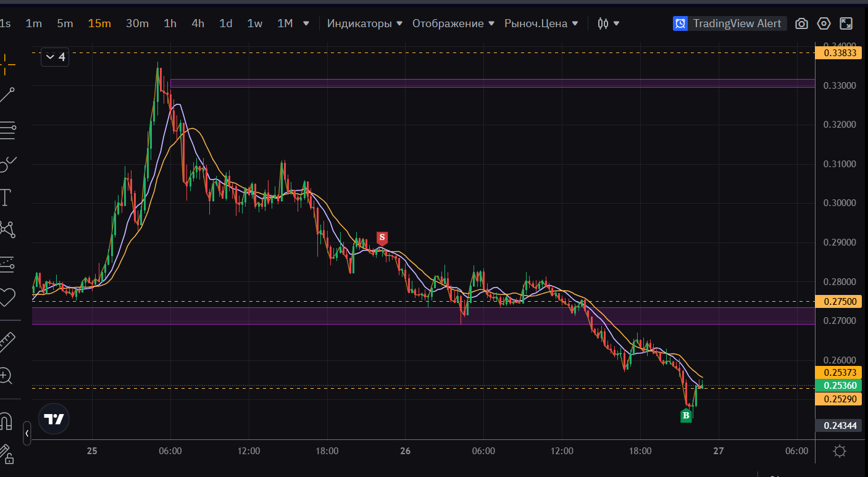Open the Рыноч.Цена dropdown
Image resolution: width=868 pixels, height=477 pixels.
point(541,23)
